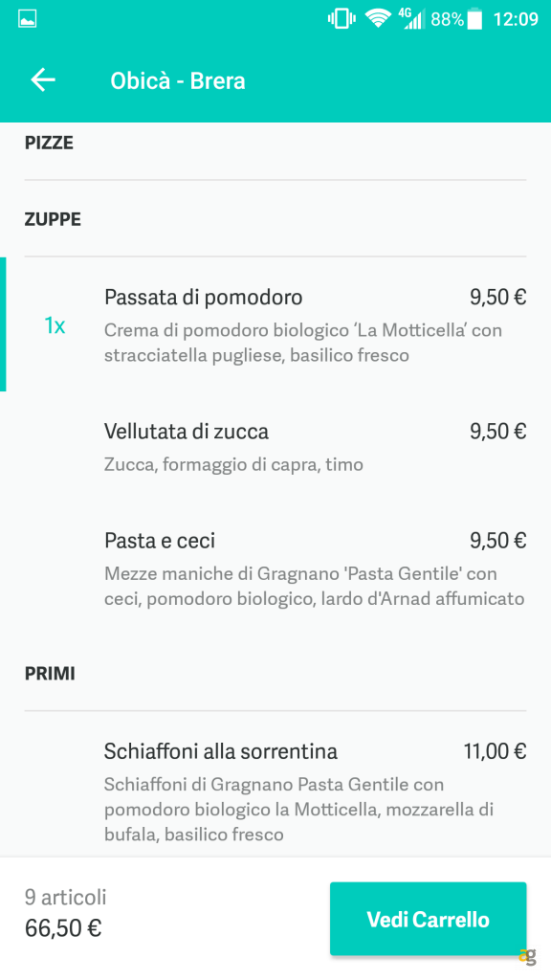
Task: Select the Passata di pomodoro dish
Action: [x=203, y=297]
